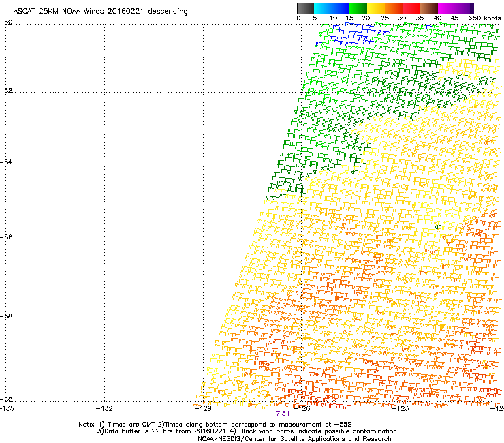Image resolution: width=504 pixels, height=443 pixels.
Task: Click the -123 longitude axis label
Action: [400, 408]
